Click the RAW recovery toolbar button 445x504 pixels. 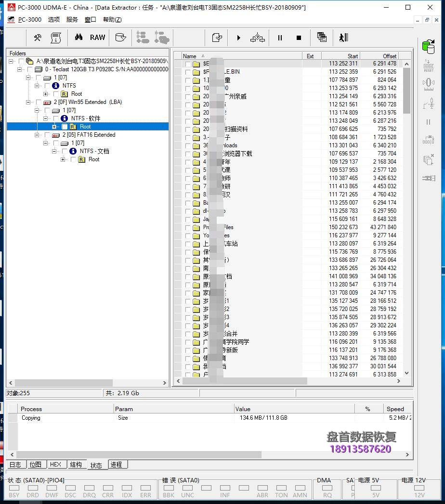97,38
